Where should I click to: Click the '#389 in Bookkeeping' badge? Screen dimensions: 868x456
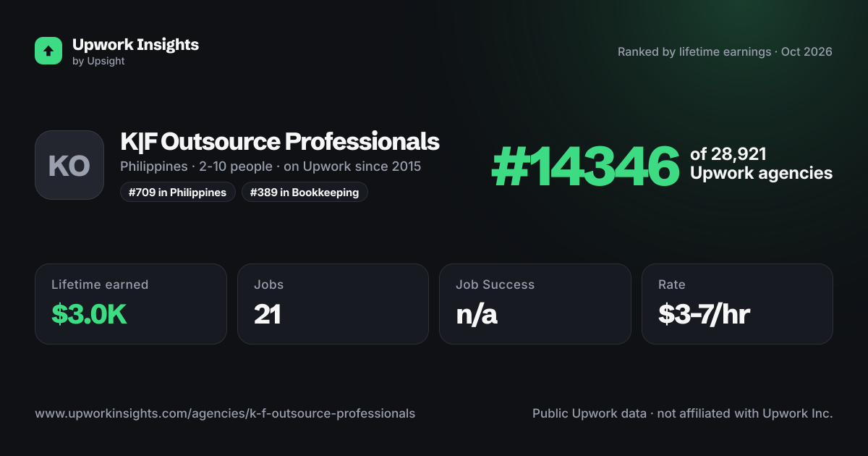[305, 192]
